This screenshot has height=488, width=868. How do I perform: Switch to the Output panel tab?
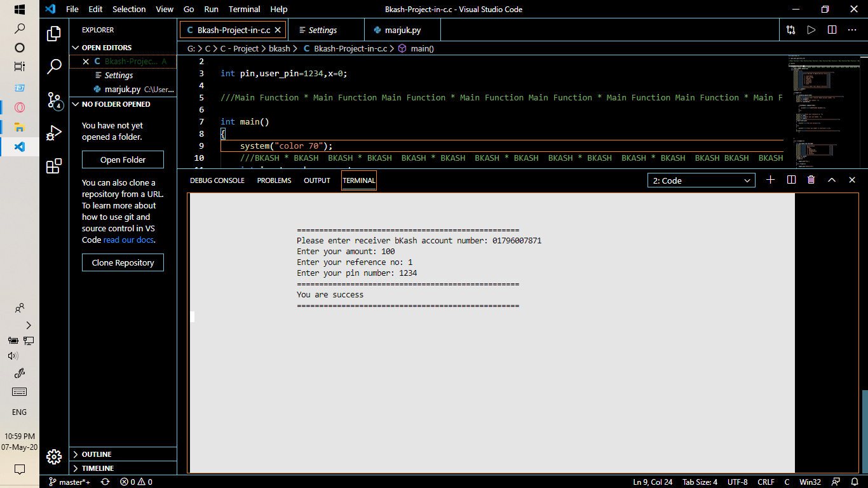coord(317,180)
